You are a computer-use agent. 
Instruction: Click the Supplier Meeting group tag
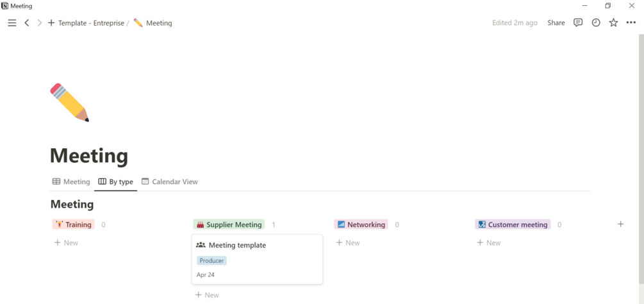tap(229, 225)
